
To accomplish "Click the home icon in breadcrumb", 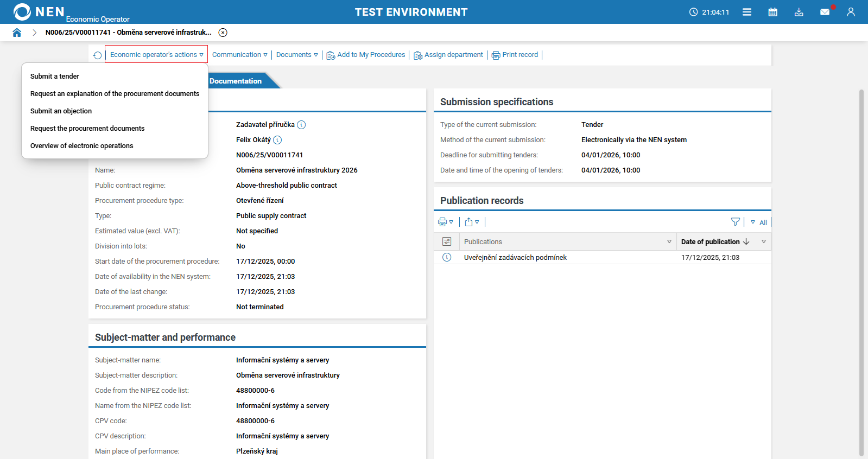I will click(17, 33).
